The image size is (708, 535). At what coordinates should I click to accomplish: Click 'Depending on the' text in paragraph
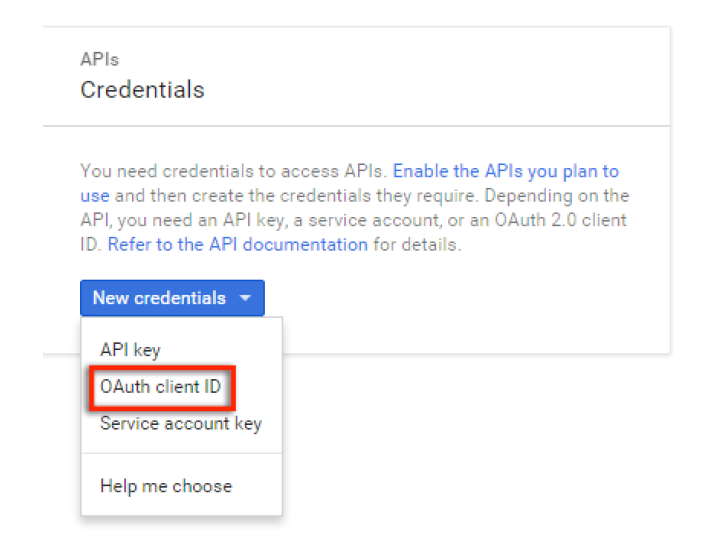pos(556,196)
